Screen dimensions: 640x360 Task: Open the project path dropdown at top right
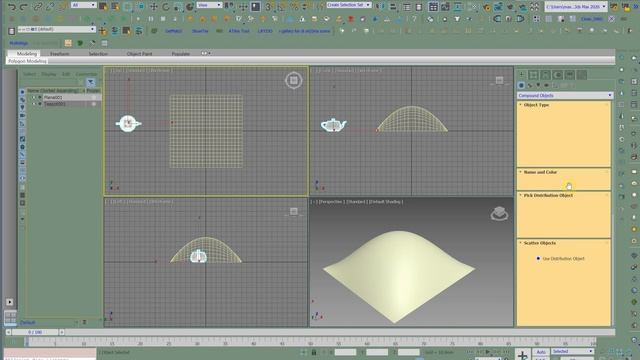point(576,7)
